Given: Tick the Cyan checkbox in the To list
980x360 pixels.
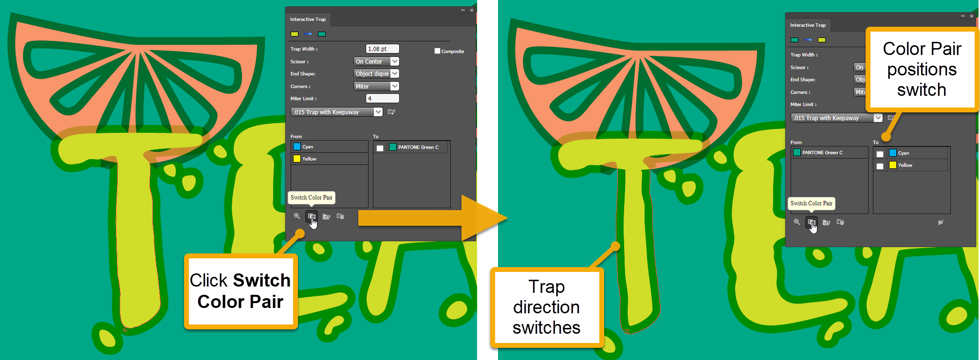Looking at the screenshot, I should [x=880, y=154].
